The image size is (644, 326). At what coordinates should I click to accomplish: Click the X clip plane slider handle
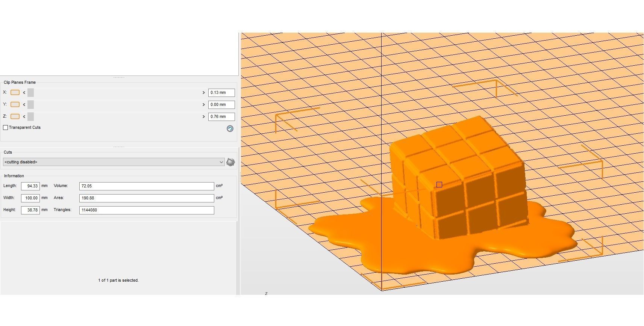click(x=30, y=92)
